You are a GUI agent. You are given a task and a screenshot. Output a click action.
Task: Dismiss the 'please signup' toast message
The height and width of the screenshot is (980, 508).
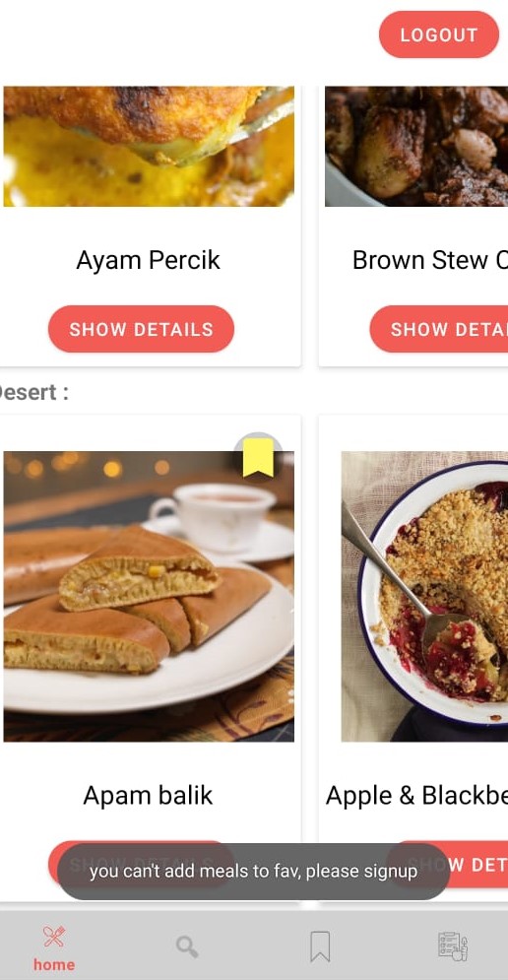pos(254,872)
